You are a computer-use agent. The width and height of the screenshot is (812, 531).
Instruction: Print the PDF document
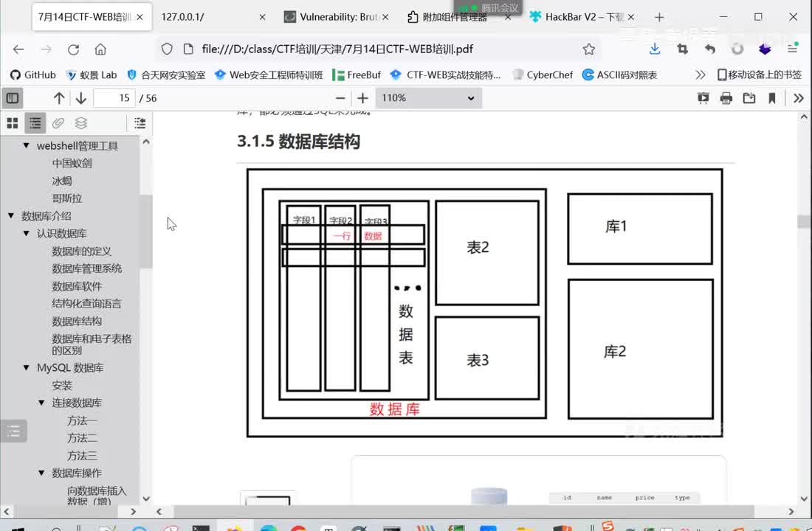point(726,98)
